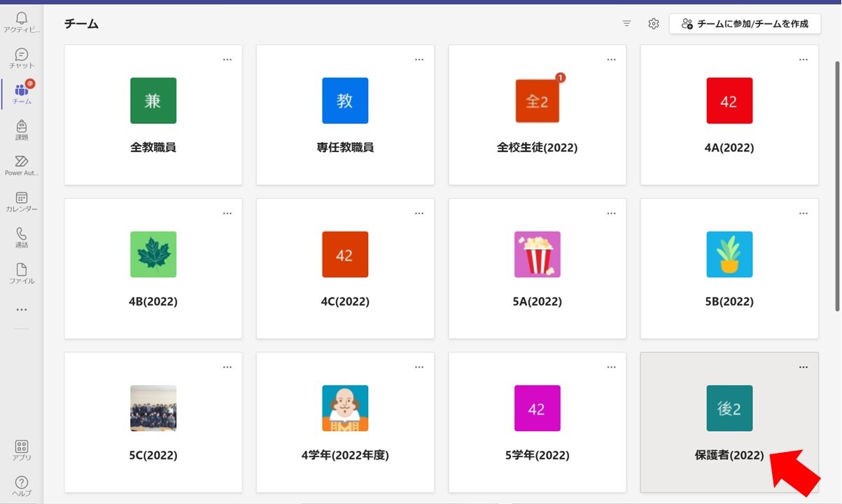
Task: Open more options for 4A(2022) team
Action: tap(804, 59)
